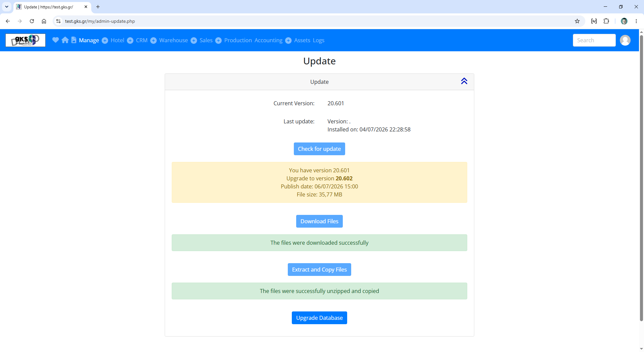Click the Update panel header title
Viewport: 644px width, 352px height.
pyautogui.click(x=319, y=82)
